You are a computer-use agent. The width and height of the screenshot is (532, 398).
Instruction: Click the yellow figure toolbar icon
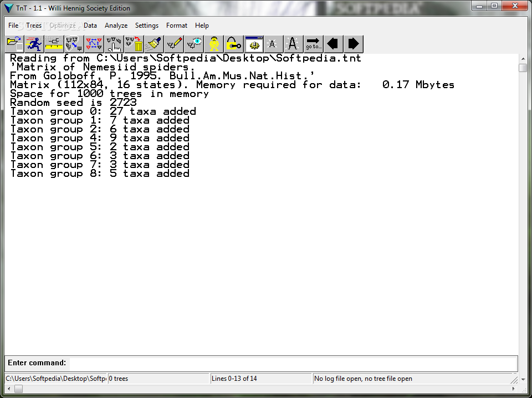pyautogui.click(x=214, y=44)
